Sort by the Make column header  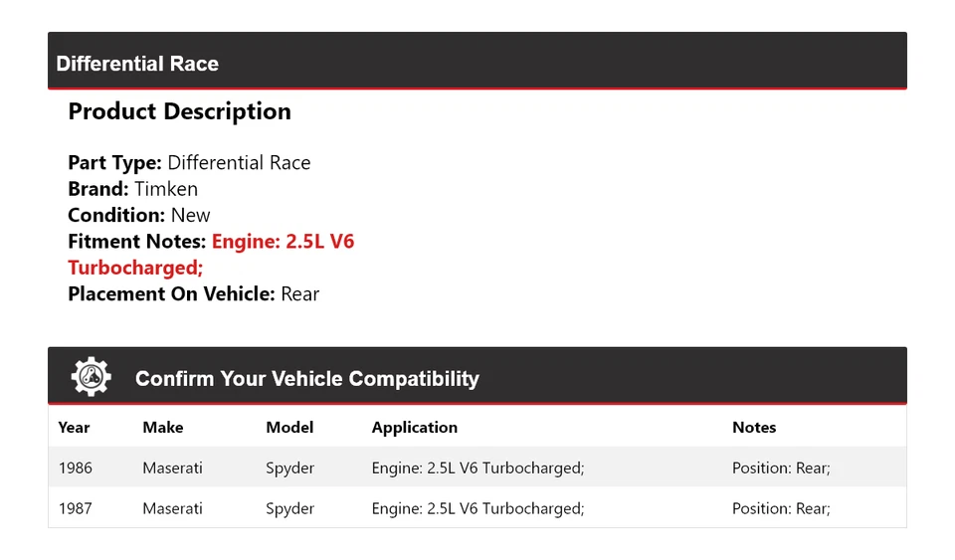coord(162,428)
